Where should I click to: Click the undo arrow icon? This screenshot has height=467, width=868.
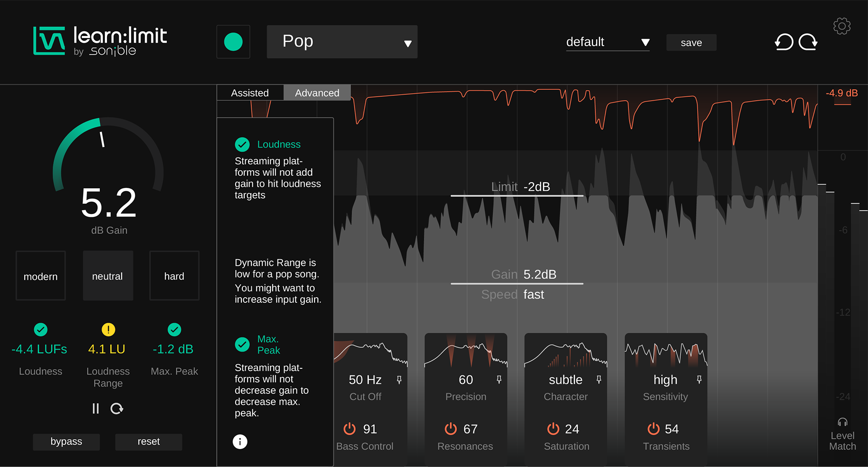(x=784, y=42)
